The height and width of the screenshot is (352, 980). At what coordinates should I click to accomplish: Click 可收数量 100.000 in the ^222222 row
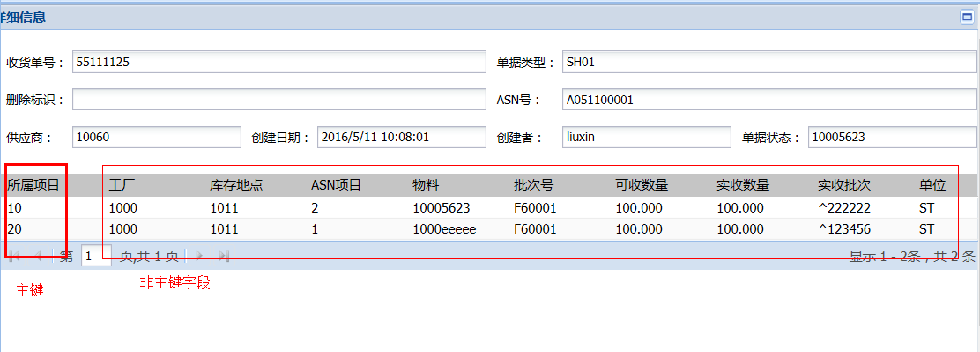click(x=639, y=207)
